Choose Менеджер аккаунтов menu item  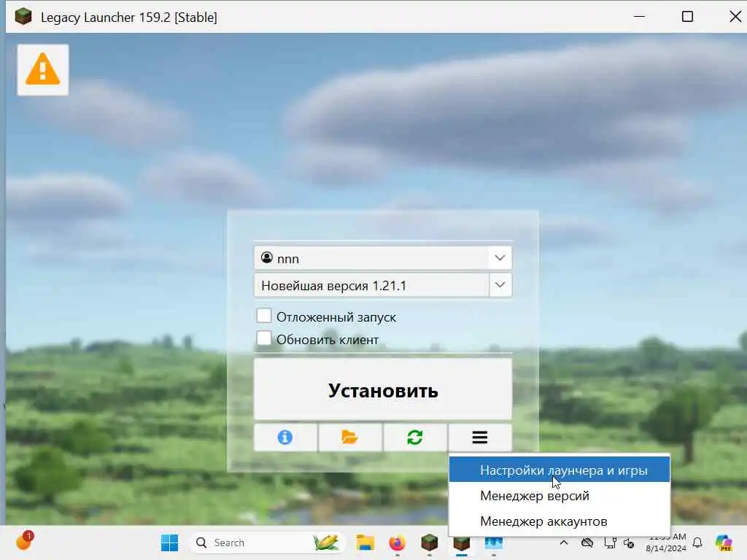[560, 521]
